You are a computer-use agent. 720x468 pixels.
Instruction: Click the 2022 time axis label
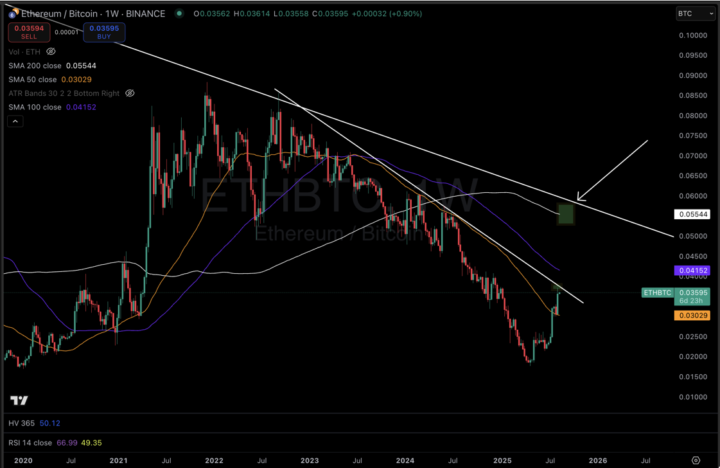214,460
